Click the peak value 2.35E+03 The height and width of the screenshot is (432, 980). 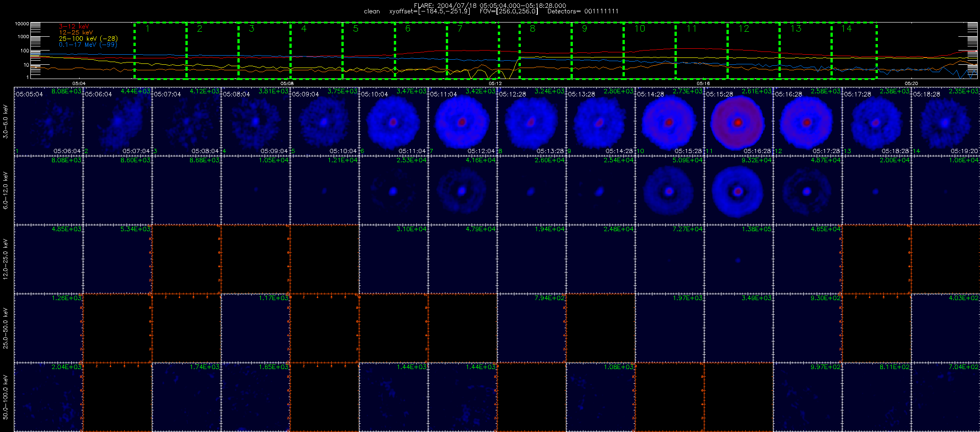(x=963, y=91)
